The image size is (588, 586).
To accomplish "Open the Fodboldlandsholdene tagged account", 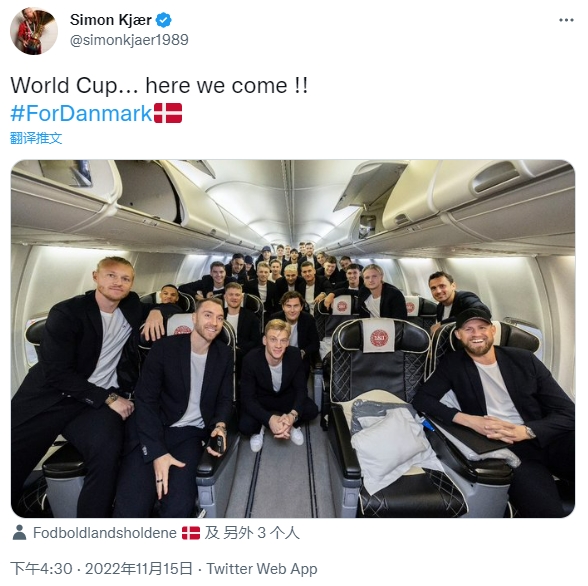I will point(105,533).
